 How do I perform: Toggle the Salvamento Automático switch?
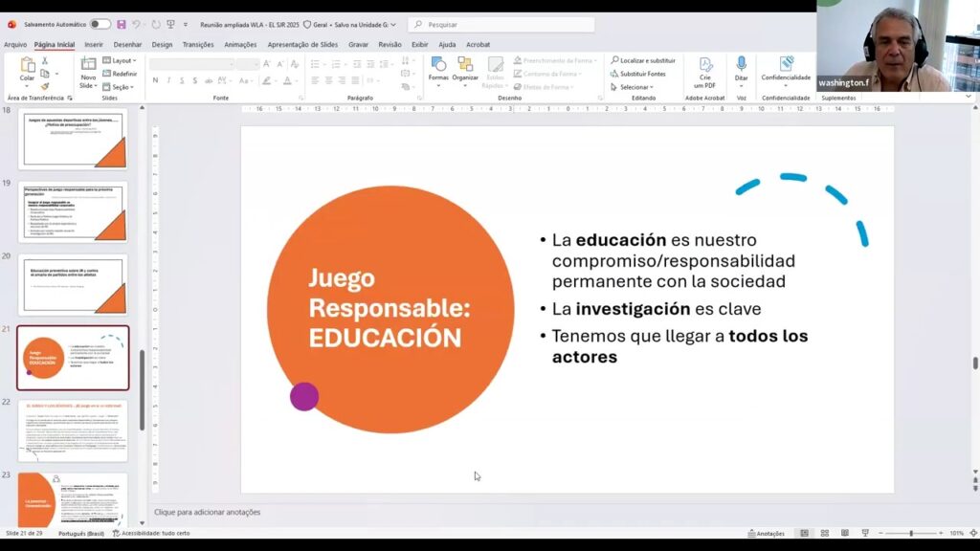(x=100, y=24)
